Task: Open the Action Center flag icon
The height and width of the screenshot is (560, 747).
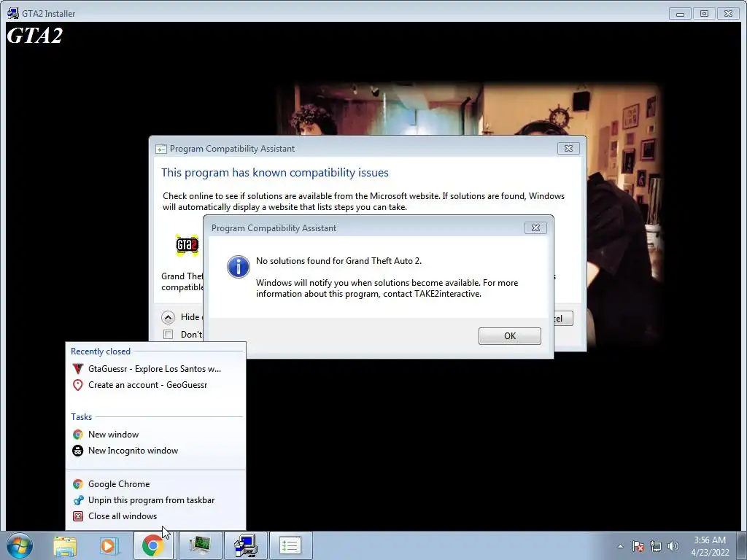Action: pos(638,546)
